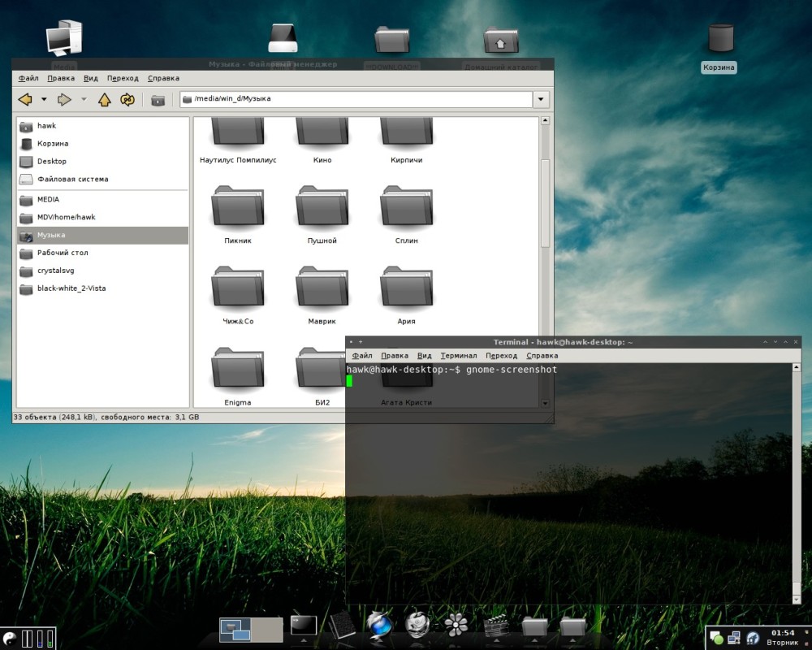Launch the notebook text editor dock icon
The height and width of the screenshot is (650, 812).
pyautogui.click(x=342, y=625)
